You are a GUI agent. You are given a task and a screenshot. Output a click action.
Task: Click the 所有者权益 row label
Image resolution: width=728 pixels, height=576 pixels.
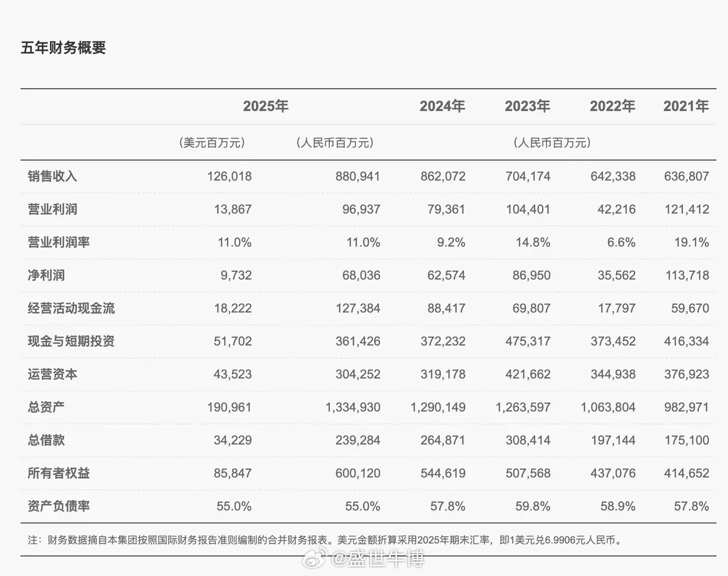click(60, 473)
